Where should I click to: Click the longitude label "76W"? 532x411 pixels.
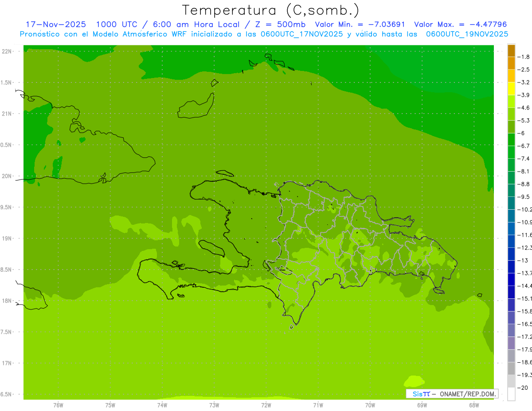pos(58,405)
